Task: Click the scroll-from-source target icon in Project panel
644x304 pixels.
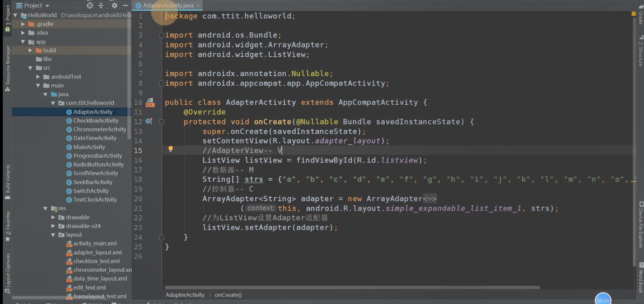Action: tap(90, 6)
